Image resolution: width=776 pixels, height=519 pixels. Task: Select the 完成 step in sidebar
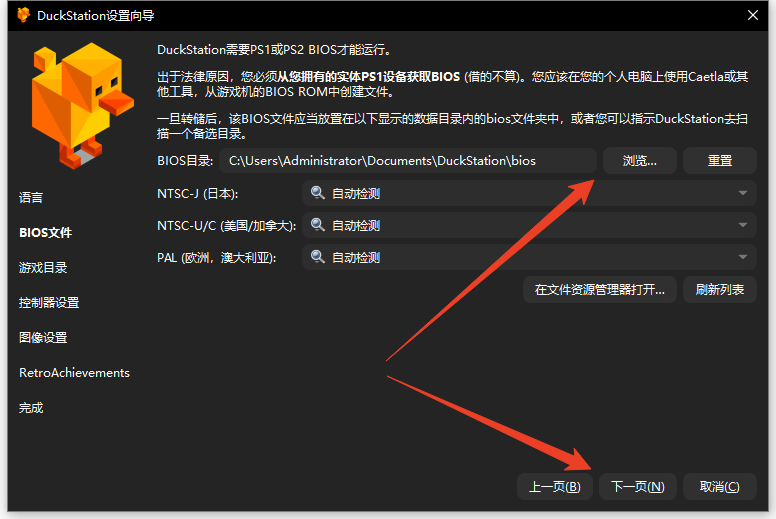tap(31, 408)
